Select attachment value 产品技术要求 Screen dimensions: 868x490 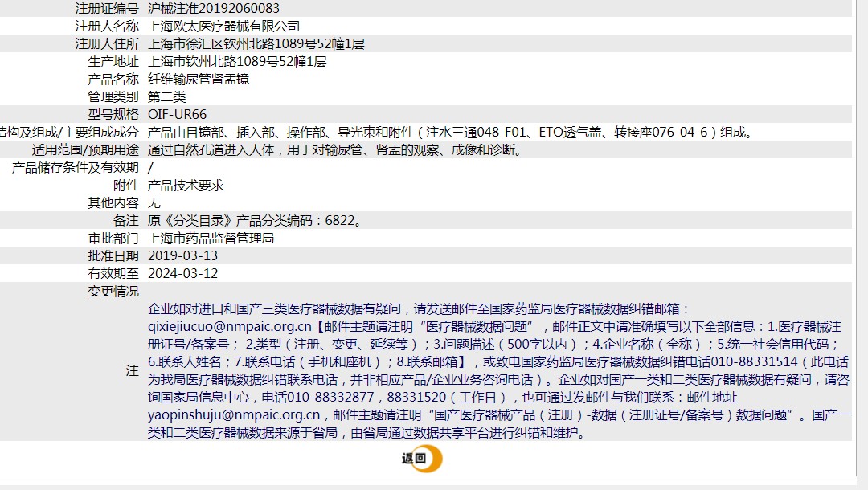[x=186, y=186]
